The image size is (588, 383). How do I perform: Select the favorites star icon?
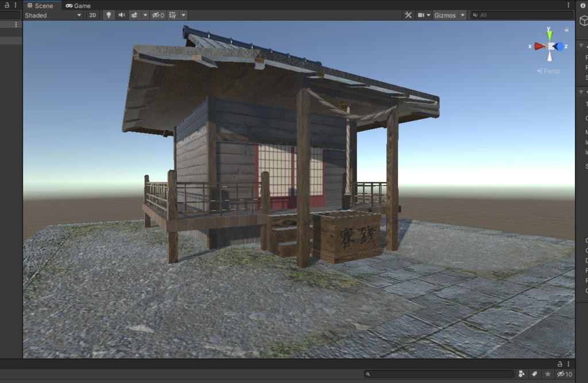pos(548,374)
